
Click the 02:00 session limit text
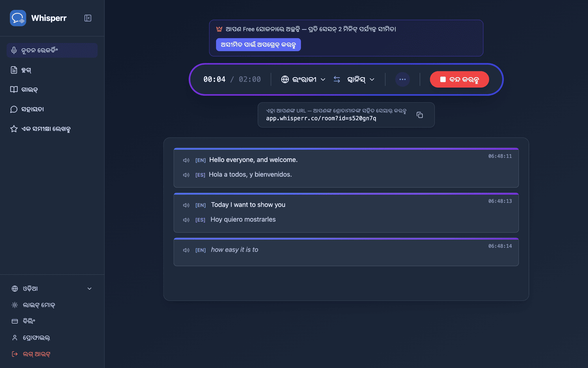(x=250, y=79)
